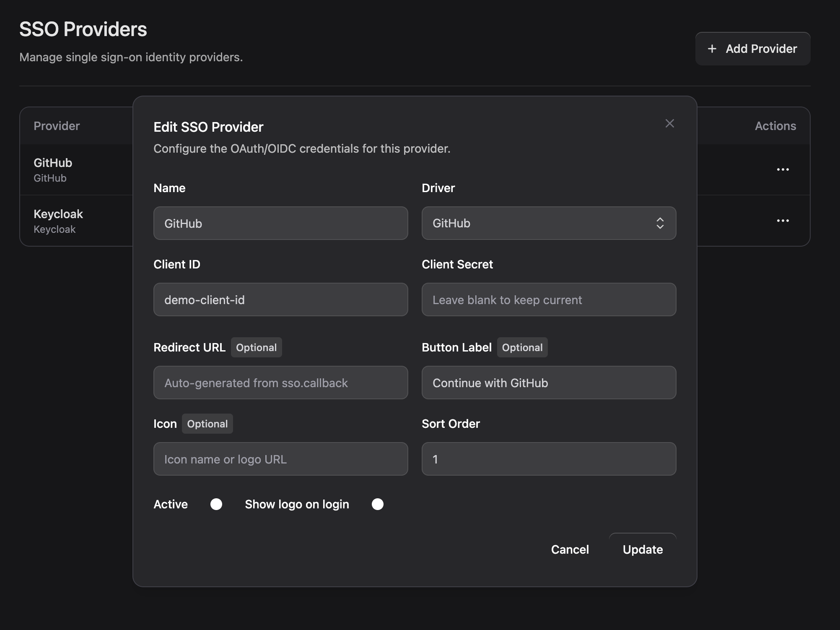Click the Optional badge next to Redirect URL
Image resolution: width=840 pixels, height=630 pixels.
click(x=256, y=347)
